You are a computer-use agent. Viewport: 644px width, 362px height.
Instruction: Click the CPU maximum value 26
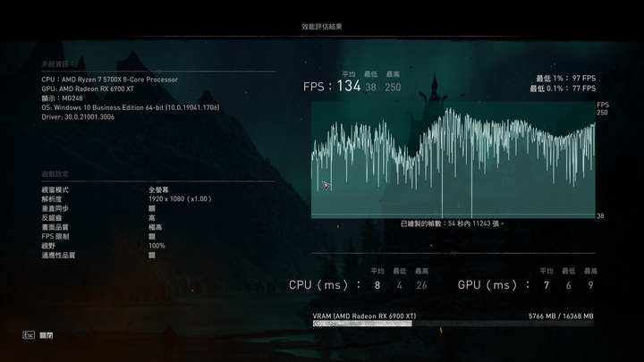(421, 285)
